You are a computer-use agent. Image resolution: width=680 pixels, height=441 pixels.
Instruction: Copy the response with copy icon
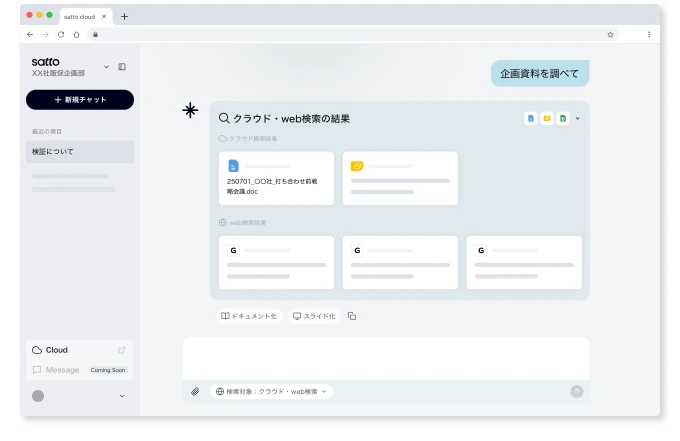(352, 316)
